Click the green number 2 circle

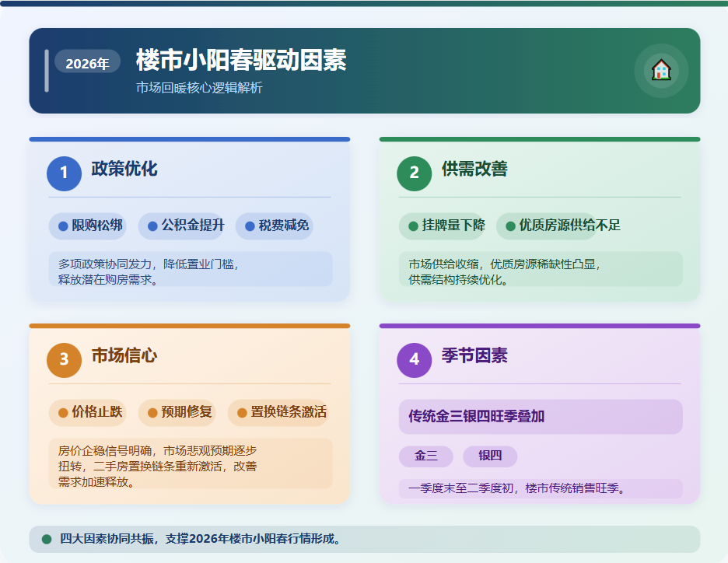point(414,173)
